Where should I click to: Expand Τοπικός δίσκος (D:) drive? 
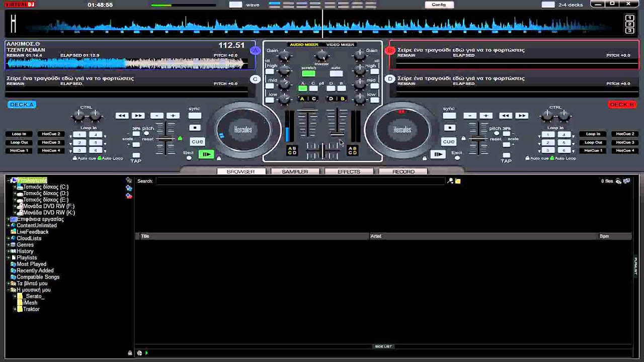[15, 194]
